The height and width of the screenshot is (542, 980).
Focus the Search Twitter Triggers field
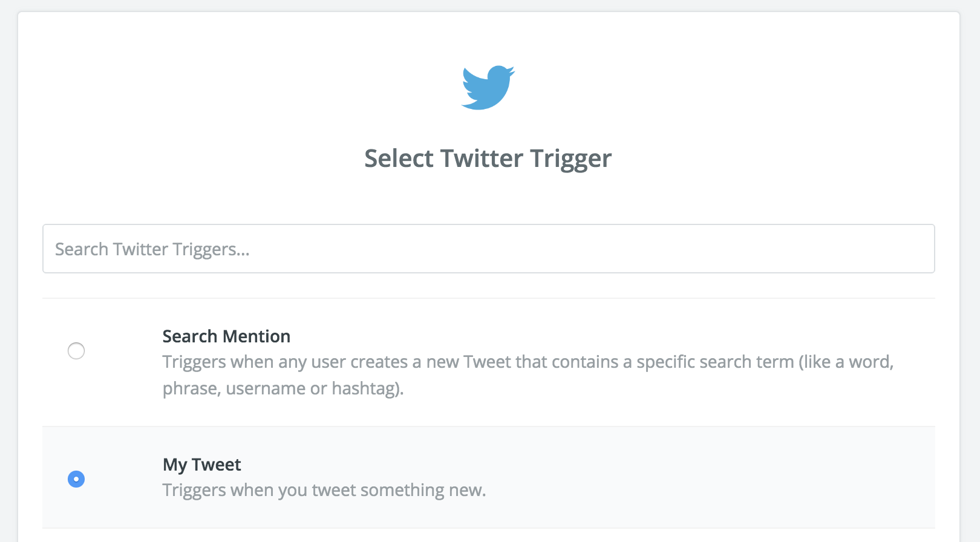tap(489, 249)
